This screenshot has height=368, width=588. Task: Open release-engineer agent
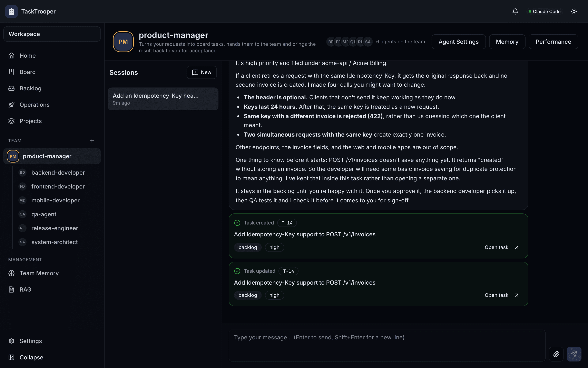tap(58, 228)
